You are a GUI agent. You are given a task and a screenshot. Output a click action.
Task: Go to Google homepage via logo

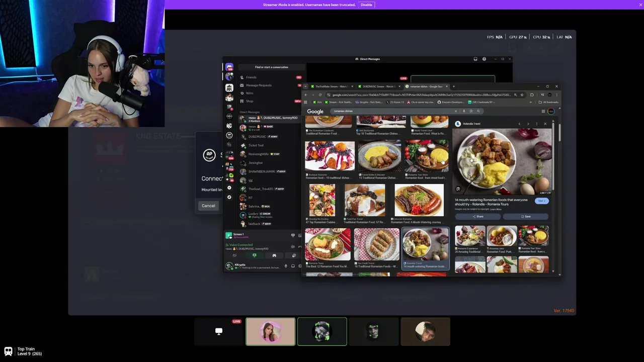(x=315, y=112)
